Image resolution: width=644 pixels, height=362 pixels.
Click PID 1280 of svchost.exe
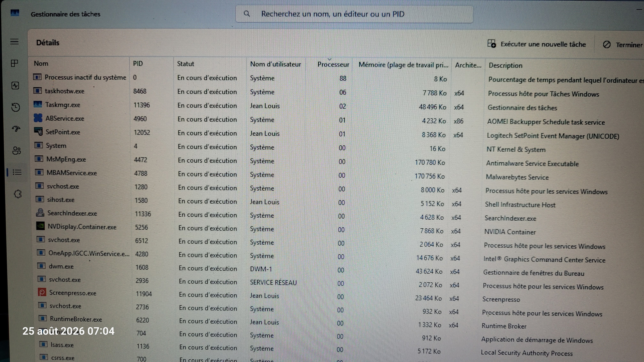[141, 187]
